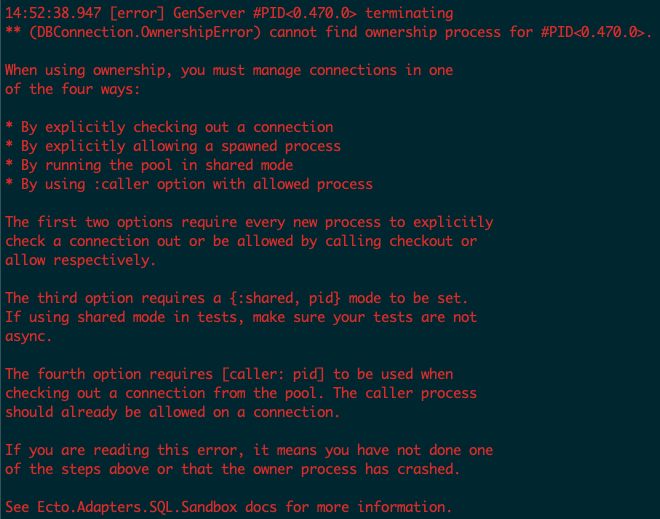Click #PID<0.470.0> before 'terminating'
Viewport: 660px width, 519px height.
[x=305, y=13]
